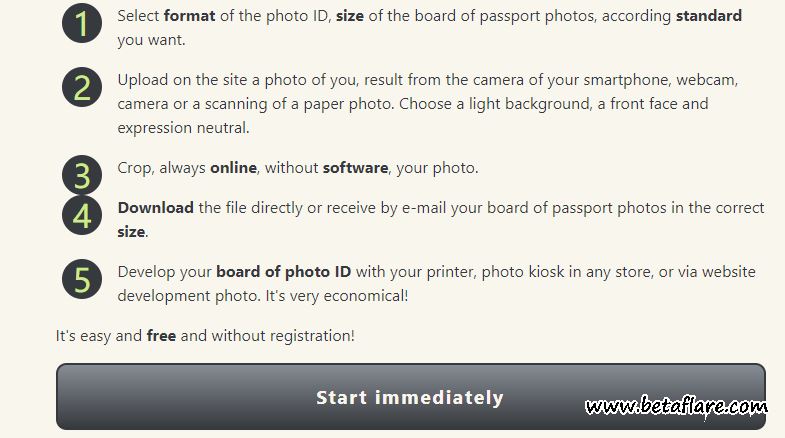The height and width of the screenshot is (438, 785).
Task: Select the number 3 step circle icon
Action: pos(82,175)
